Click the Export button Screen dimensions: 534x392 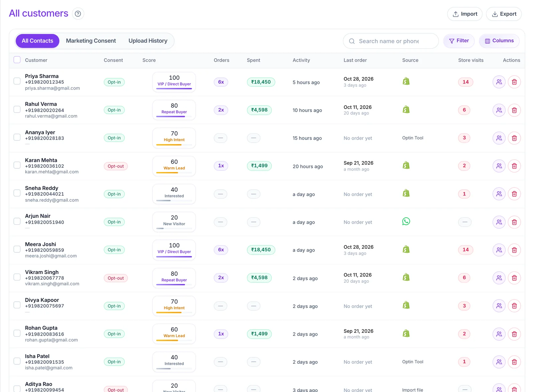[504, 14]
